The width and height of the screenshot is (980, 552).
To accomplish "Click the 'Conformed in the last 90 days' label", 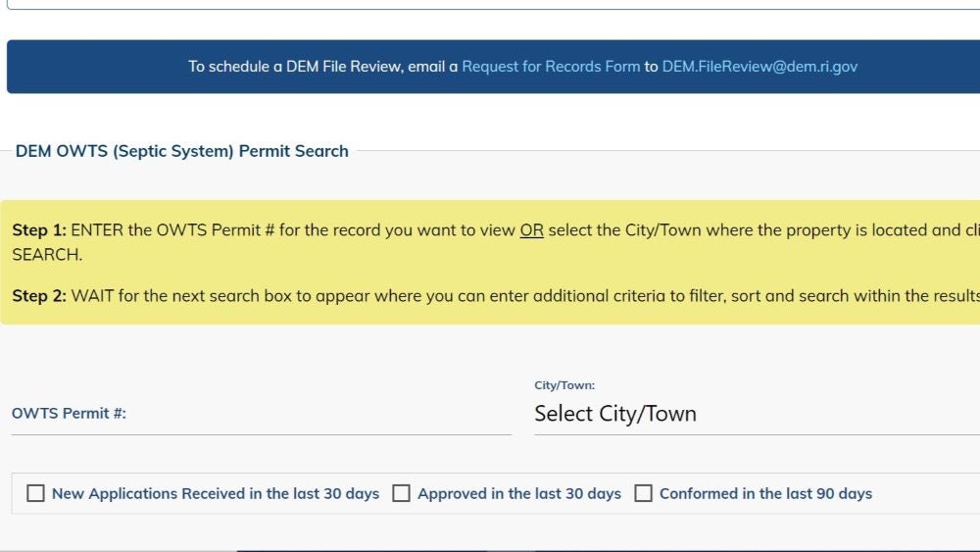I will (x=765, y=493).
